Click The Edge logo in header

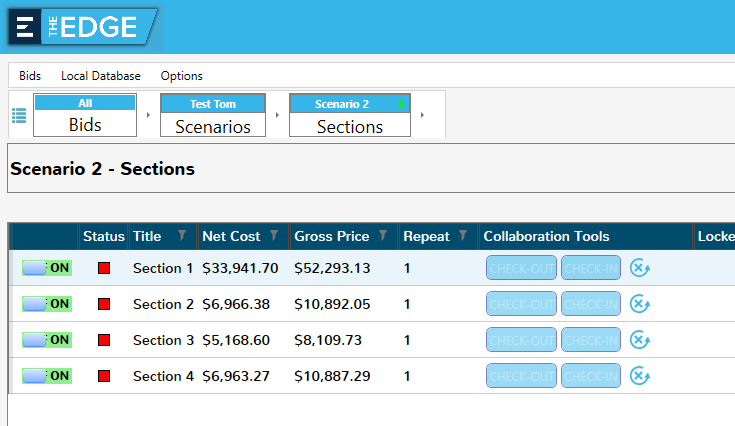pyautogui.click(x=82, y=27)
